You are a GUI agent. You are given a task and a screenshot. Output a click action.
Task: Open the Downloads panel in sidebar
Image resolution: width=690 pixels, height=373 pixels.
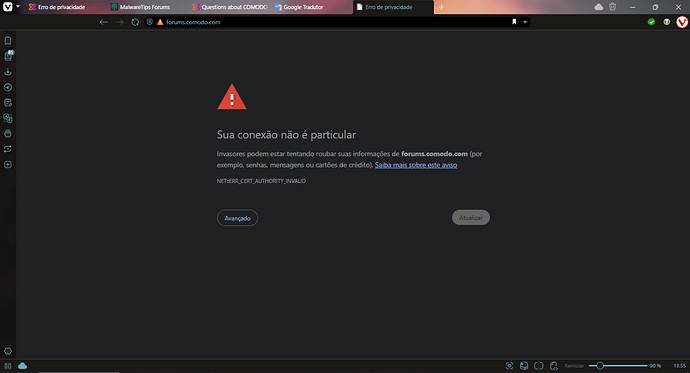click(8, 72)
